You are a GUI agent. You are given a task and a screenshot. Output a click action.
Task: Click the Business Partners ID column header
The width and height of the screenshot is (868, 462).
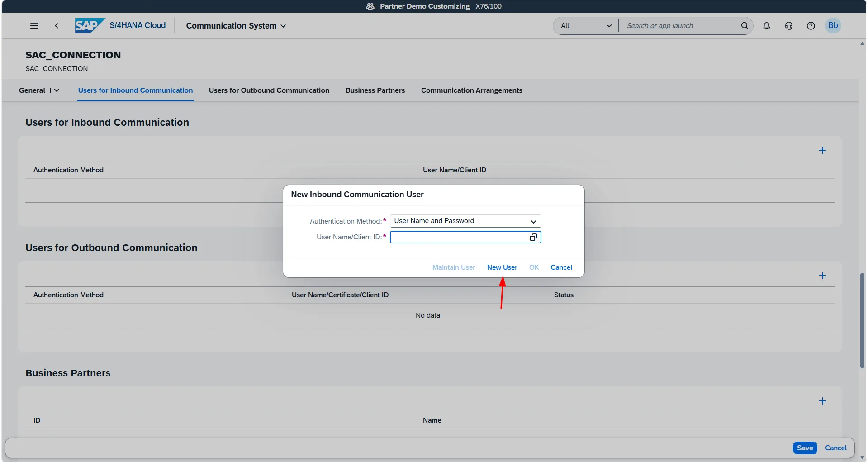37,420
